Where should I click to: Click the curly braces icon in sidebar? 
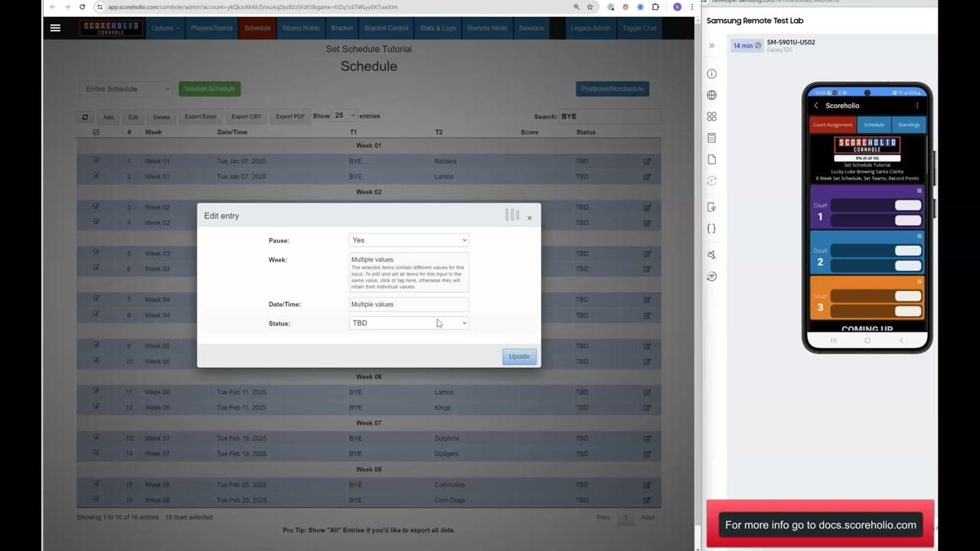712,229
